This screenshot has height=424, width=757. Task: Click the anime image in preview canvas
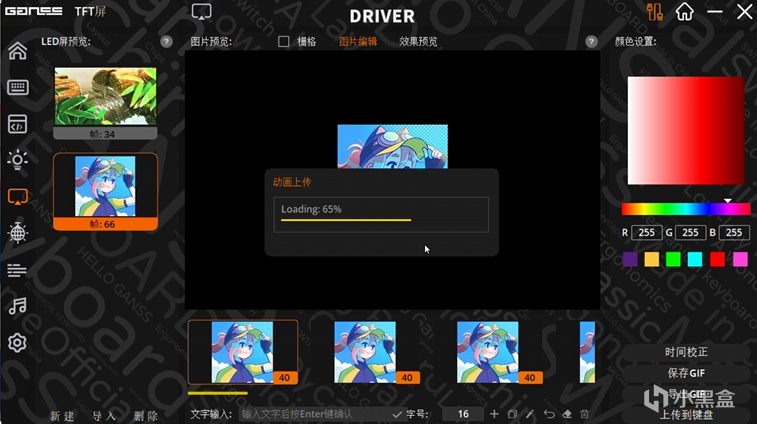(393, 146)
